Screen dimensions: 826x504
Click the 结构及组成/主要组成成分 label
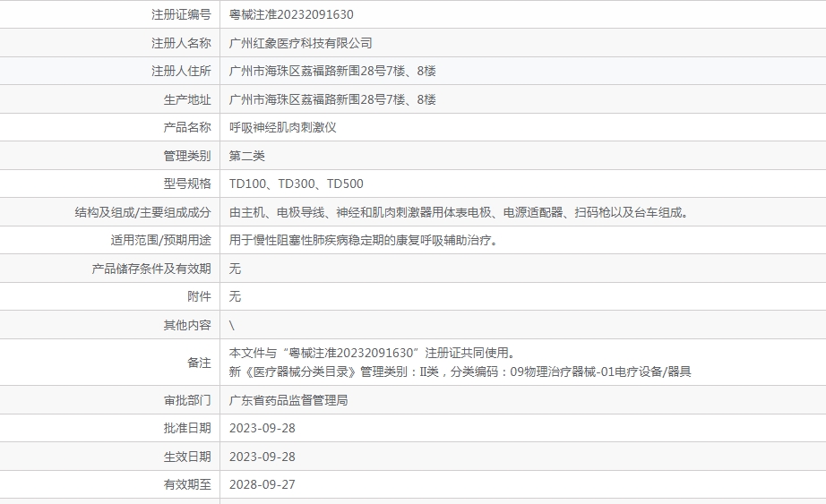pos(142,212)
